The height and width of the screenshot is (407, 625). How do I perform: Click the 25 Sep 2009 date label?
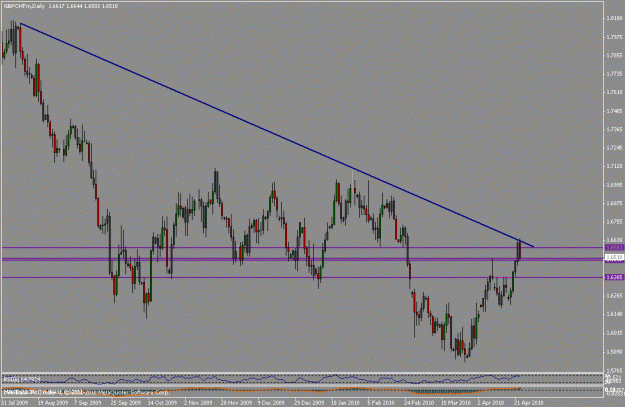coord(125,403)
